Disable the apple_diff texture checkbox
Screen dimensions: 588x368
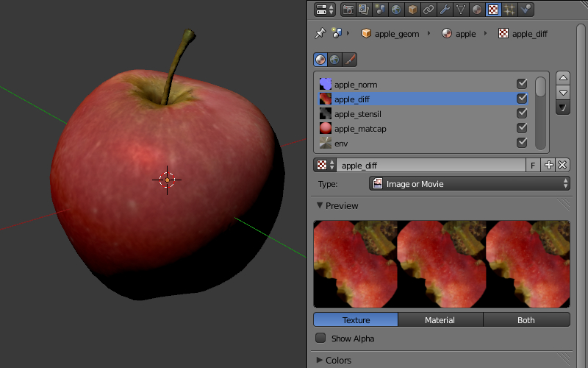pyautogui.click(x=522, y=99)
